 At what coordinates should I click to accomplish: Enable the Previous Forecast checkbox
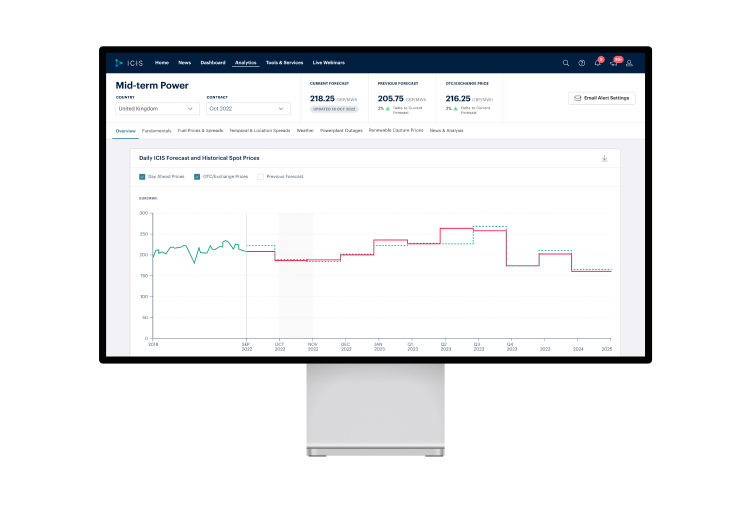pos(260,176)
